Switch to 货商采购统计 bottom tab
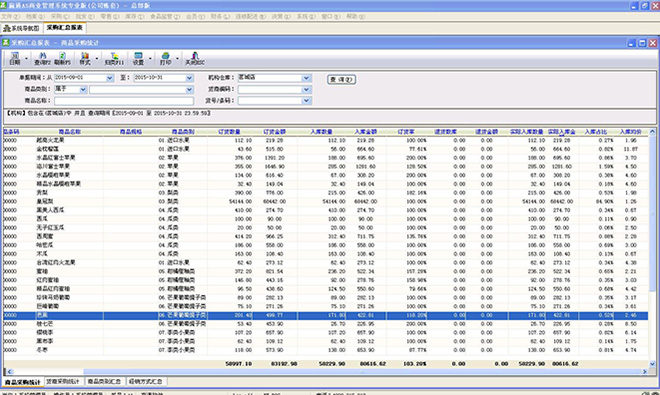Screen dimensions: 660x395 click(63, 382)
